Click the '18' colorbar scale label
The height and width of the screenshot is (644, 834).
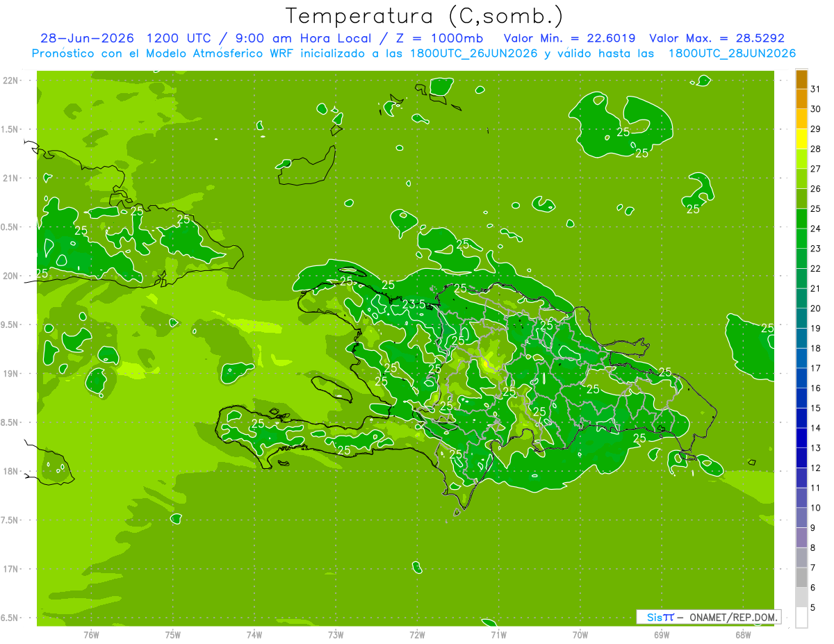pos(816,348)
